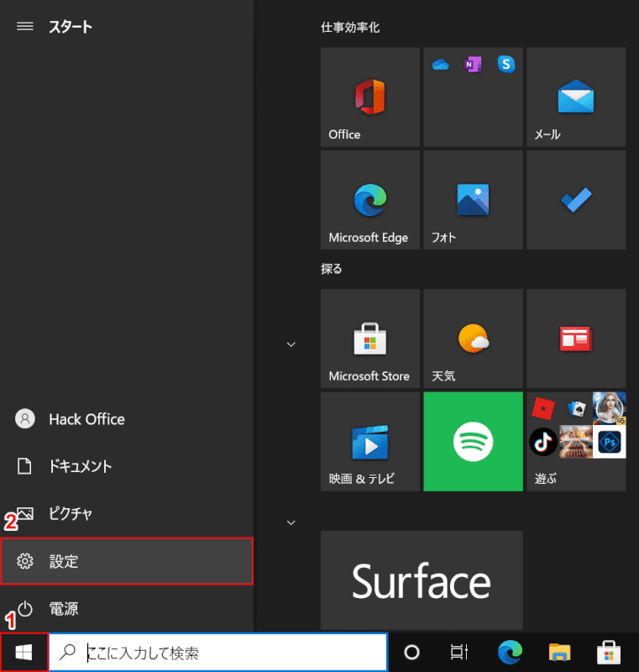Open the 映画 & テレビ tile
The height and width of the screenshot is (672, 639).
[x=370, y=442]
